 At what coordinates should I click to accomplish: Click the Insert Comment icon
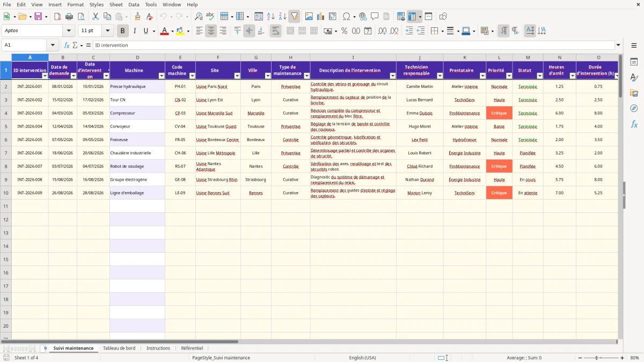tap(375, 17)
